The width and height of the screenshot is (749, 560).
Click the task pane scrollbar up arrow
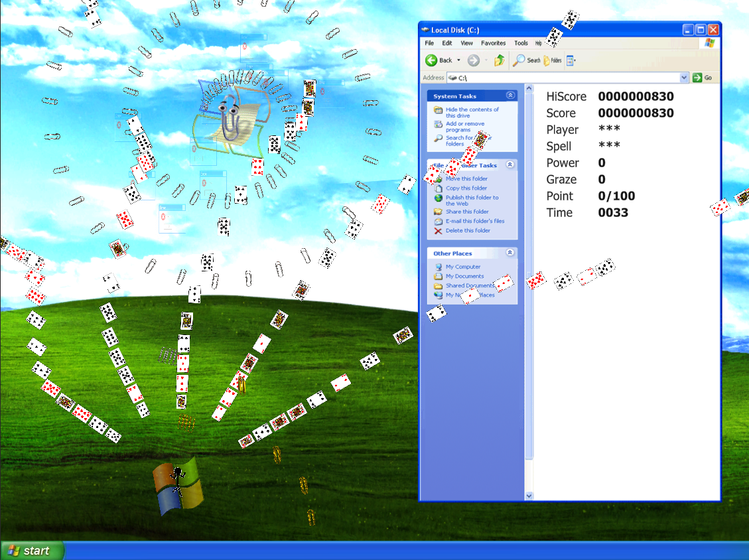[529, 88]
